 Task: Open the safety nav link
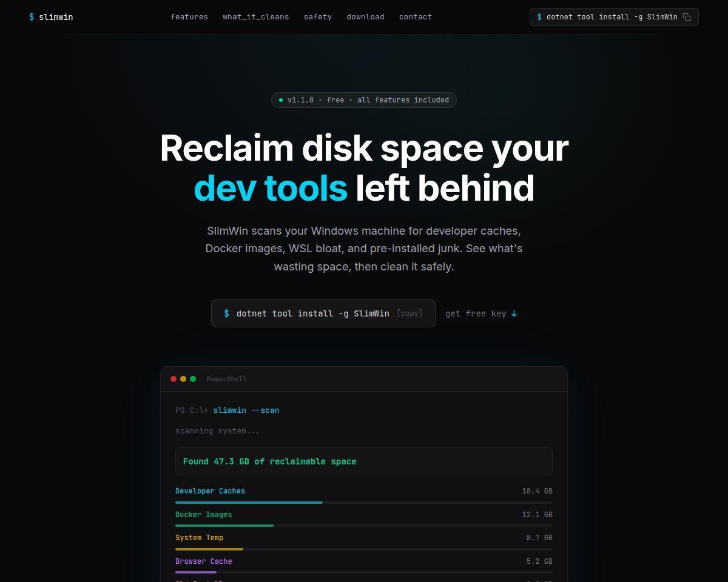(317, 17)
